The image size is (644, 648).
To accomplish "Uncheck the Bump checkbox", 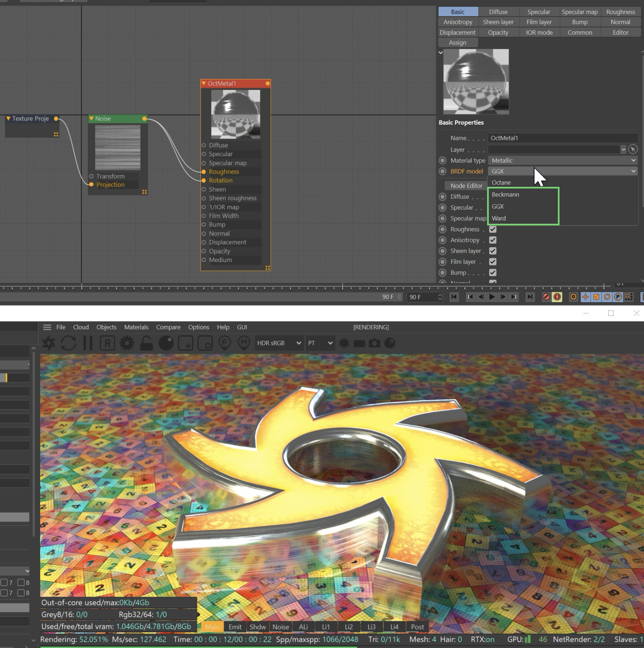I will click(x=493, y=272).
